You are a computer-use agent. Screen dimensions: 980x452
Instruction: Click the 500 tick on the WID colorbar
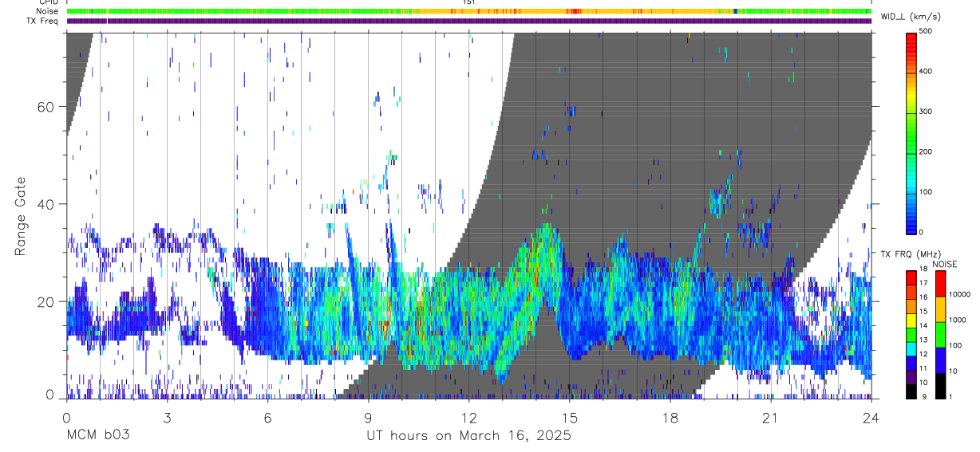[x=926, y=31]
